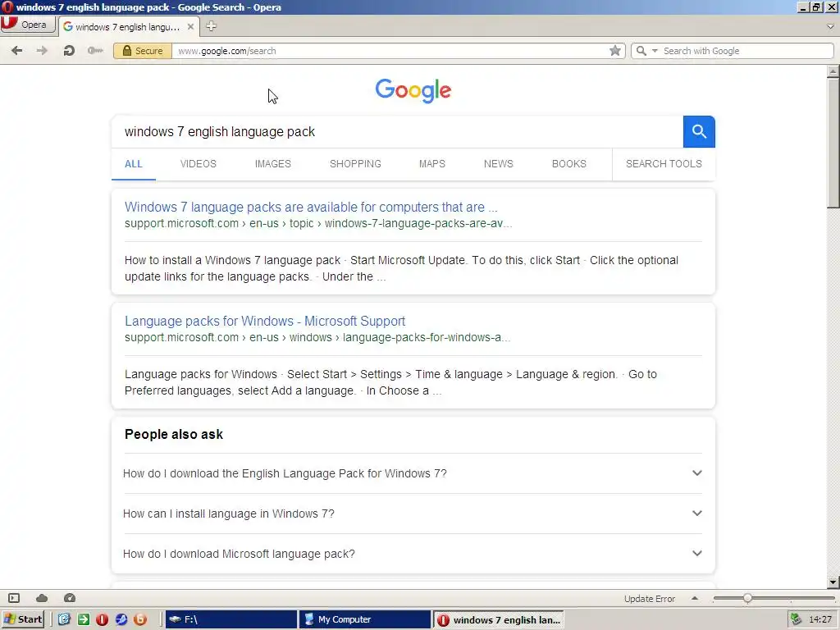
Task: Expand 'How do I download Microsoft language pack?' chevron
Action: coord(696,554)
